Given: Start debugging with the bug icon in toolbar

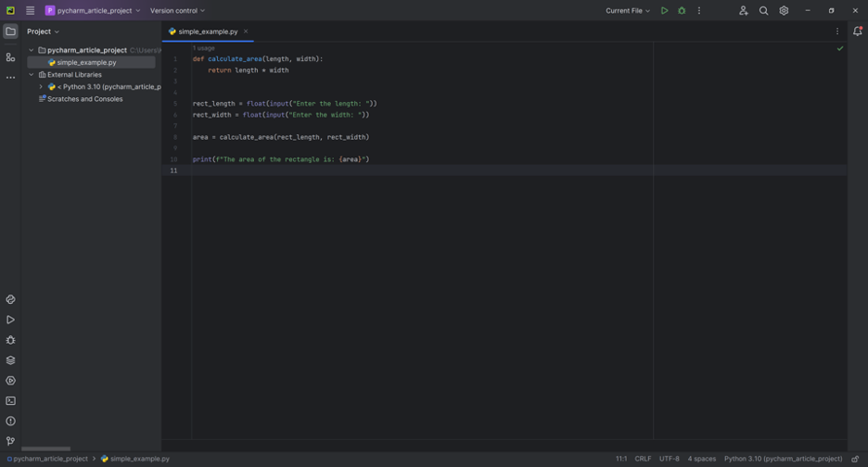Looking at the screenshot, I should pyautogui.click(x=682, y=11).
